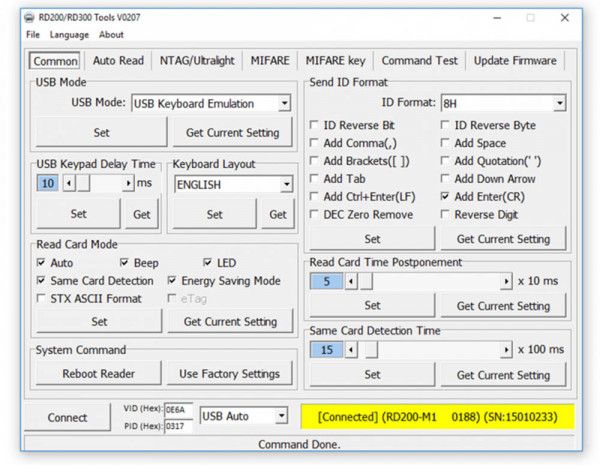Click Set under Read Card Time Postponement
The width and height of the screenshot is (600, 465).
point(372,305)
